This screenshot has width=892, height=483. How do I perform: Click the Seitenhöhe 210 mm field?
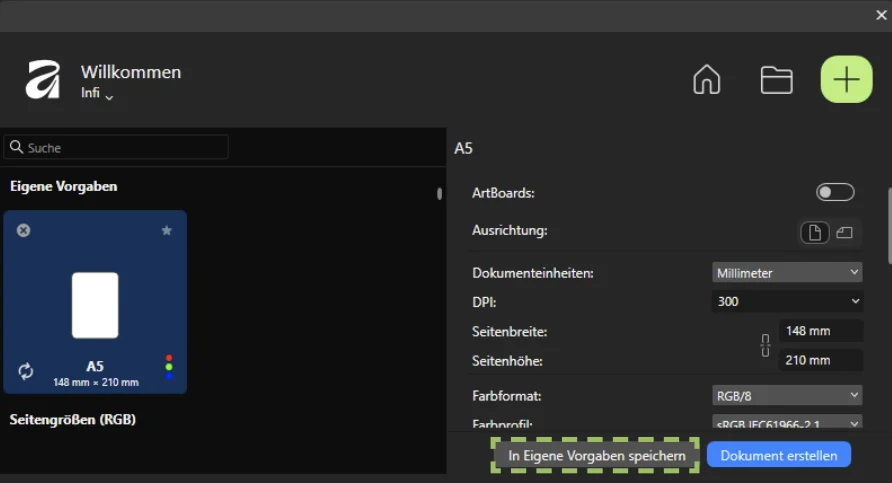coord(820,360)
